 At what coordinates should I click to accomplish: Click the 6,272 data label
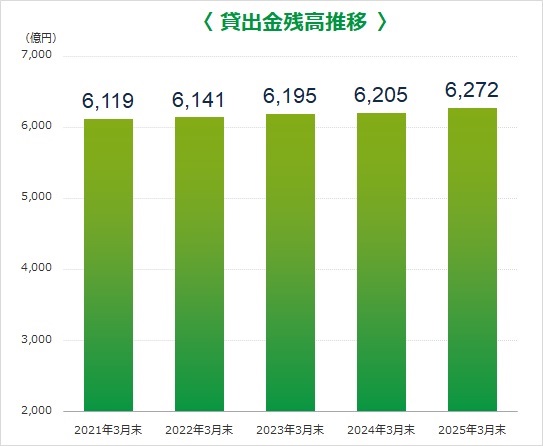tap(472, 90)
